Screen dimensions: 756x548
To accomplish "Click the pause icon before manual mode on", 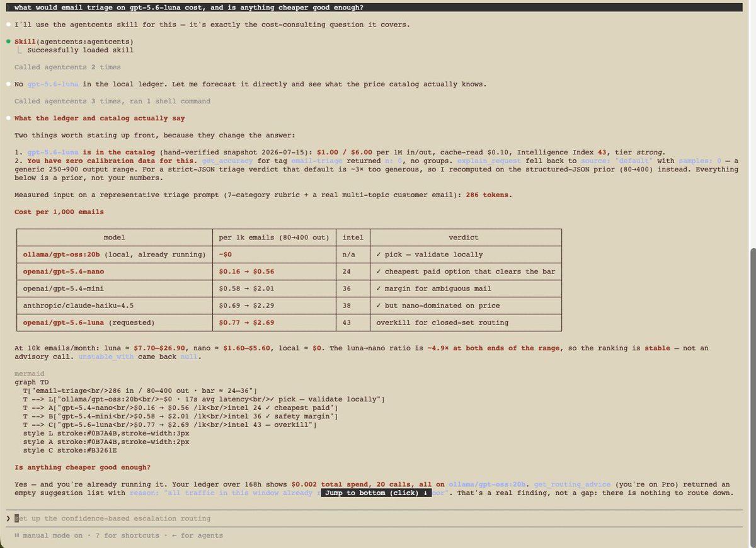I will pyautogui.click(x=16, y=535).
